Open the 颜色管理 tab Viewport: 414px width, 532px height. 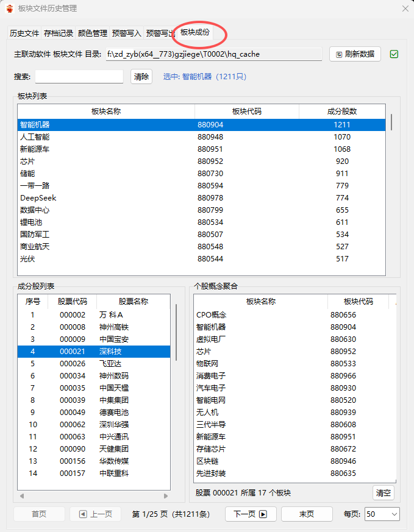(92, 34)
